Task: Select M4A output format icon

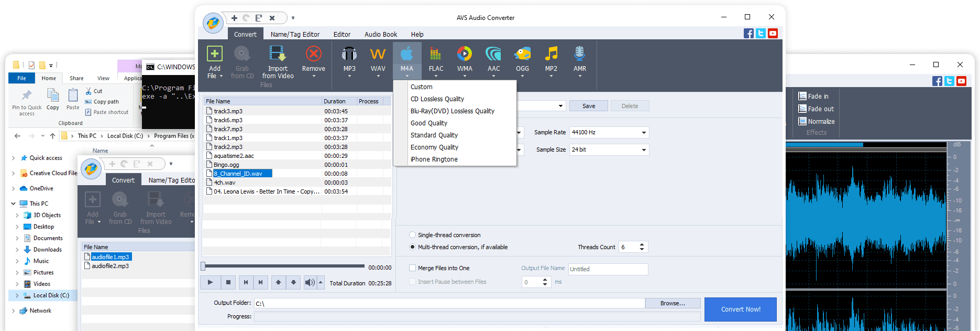Action: [407, 54]
